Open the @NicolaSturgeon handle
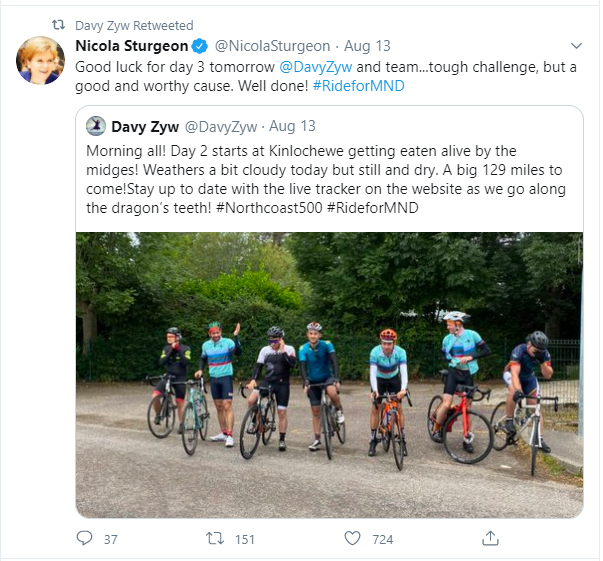603x561 pixels. click(x=268, y=47)
